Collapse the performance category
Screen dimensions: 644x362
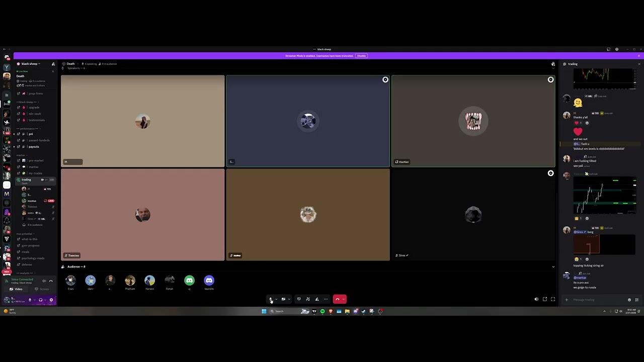pos(28,129)
